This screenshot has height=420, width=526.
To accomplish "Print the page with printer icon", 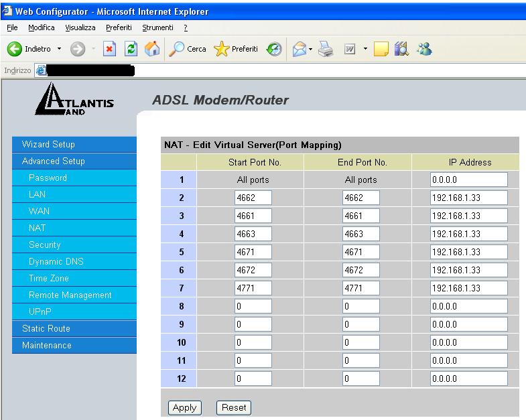I will pos(326,49).
